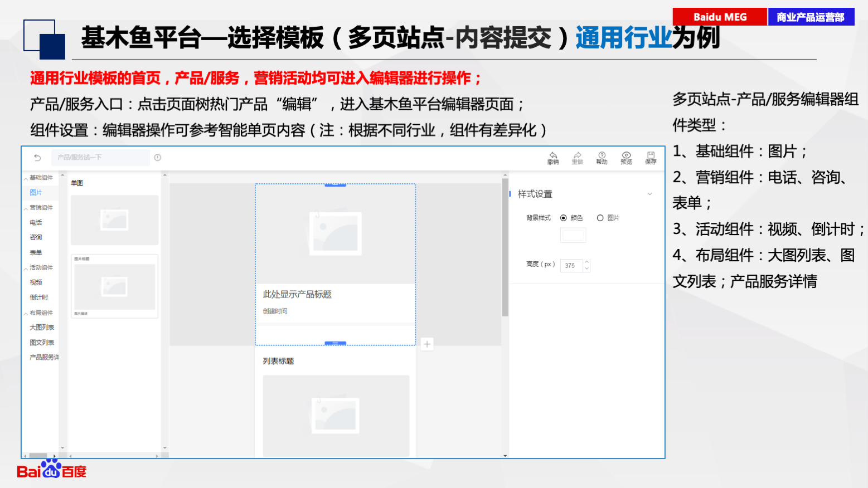Click the image placeholder under 列表标题
Viewport: 868px width, 488px height.
coord(336,416)
